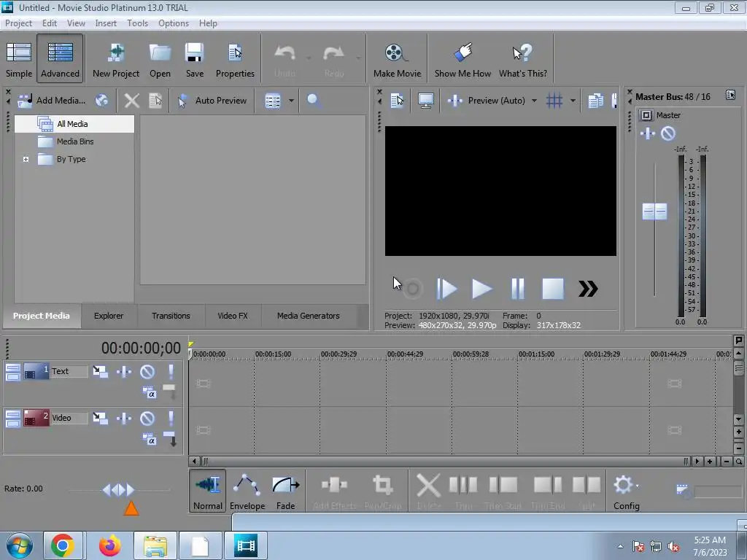This screenshot has width=747, height=560.
Task: Click Play From Start button
Action: [x=446, y=289]
